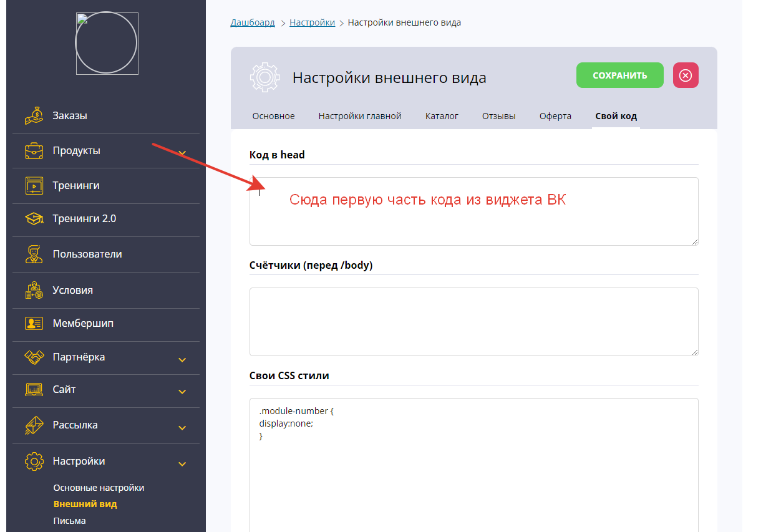The image size is (781, 532).
Task: Click the Orders money-hand icon
Action: pos(34,115)
